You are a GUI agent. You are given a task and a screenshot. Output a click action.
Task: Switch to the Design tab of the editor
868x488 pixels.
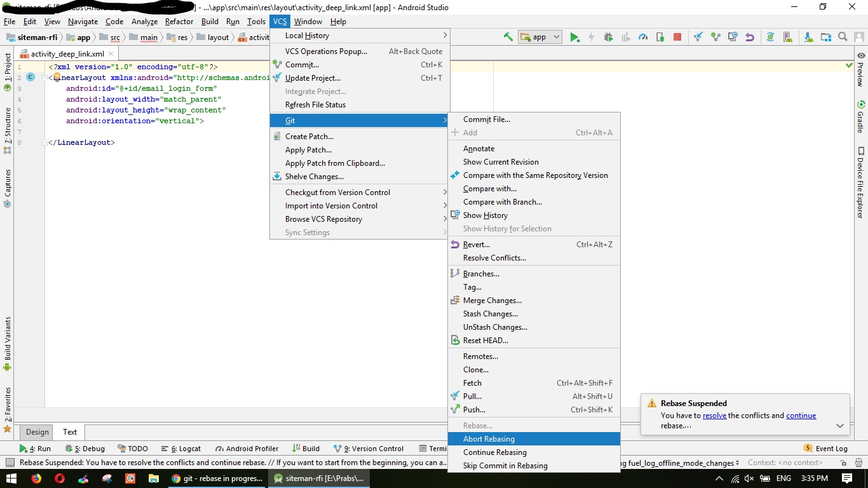pos(36,432)
